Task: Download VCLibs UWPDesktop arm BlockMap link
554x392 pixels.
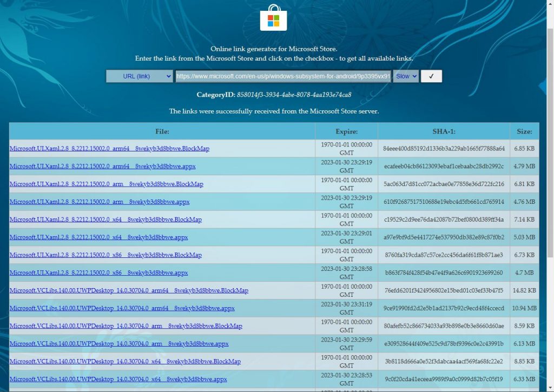Action: tap(126, 326)
